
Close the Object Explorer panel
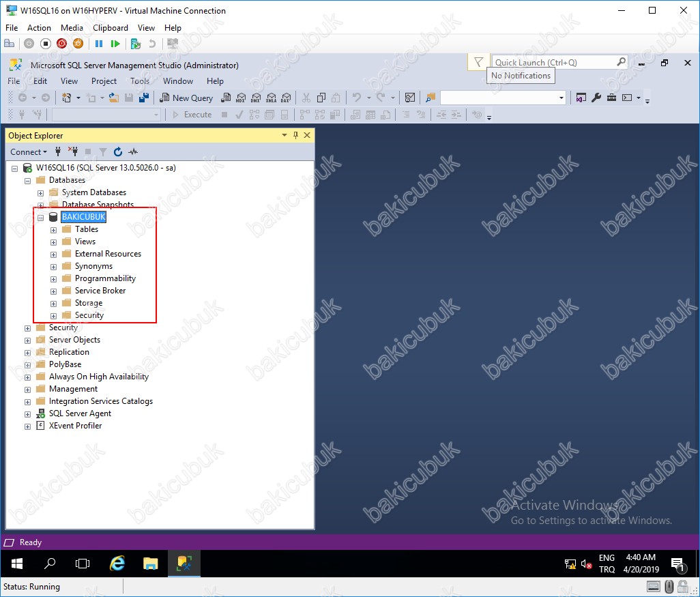pos(307,135)
